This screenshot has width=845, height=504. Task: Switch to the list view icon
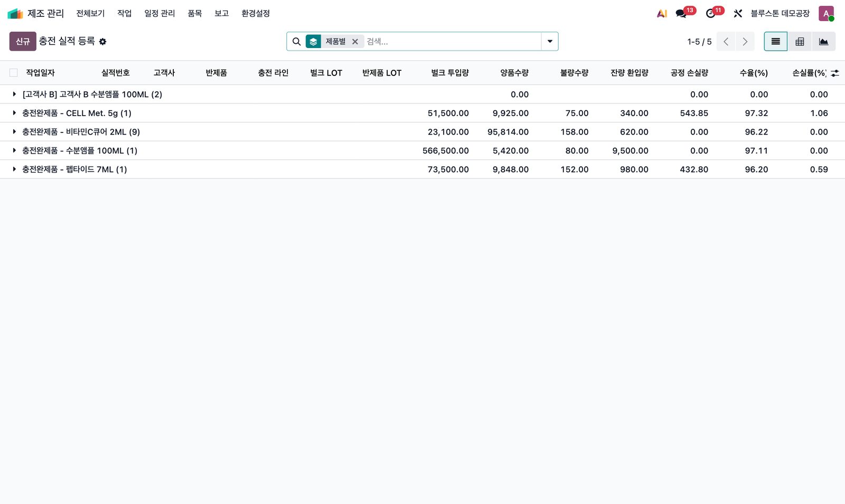(x=775, y=42)
